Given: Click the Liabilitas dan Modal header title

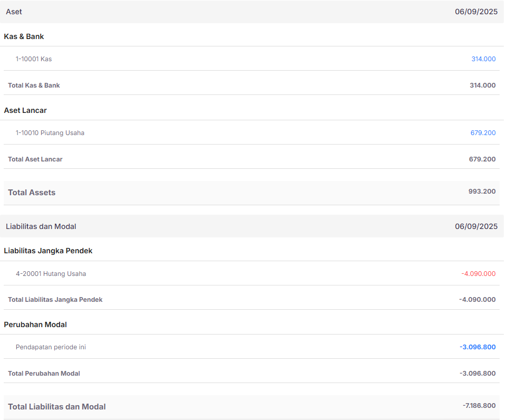Looking at the screenshot, I should pyautogui.click(x=41, y=226).
